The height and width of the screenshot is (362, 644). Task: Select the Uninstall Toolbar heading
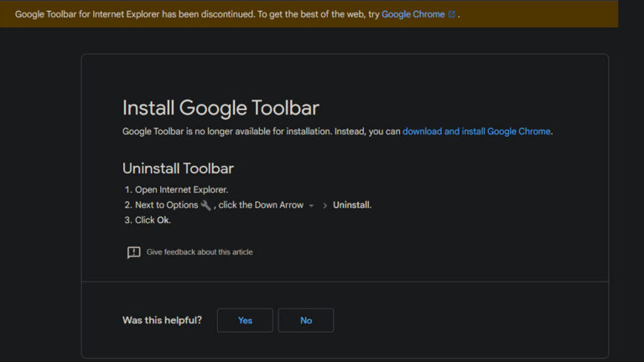click(178, 168)
